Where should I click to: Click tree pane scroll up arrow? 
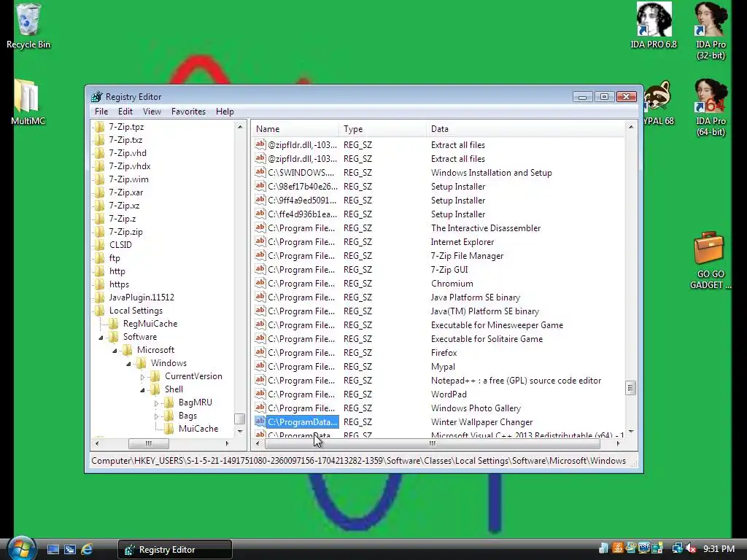(x=239, y=127)
